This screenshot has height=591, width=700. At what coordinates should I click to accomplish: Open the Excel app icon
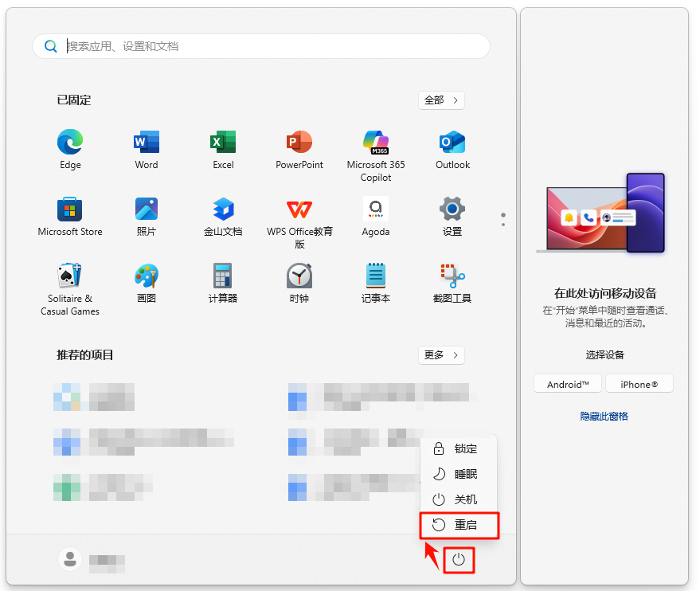coord(223,143)
